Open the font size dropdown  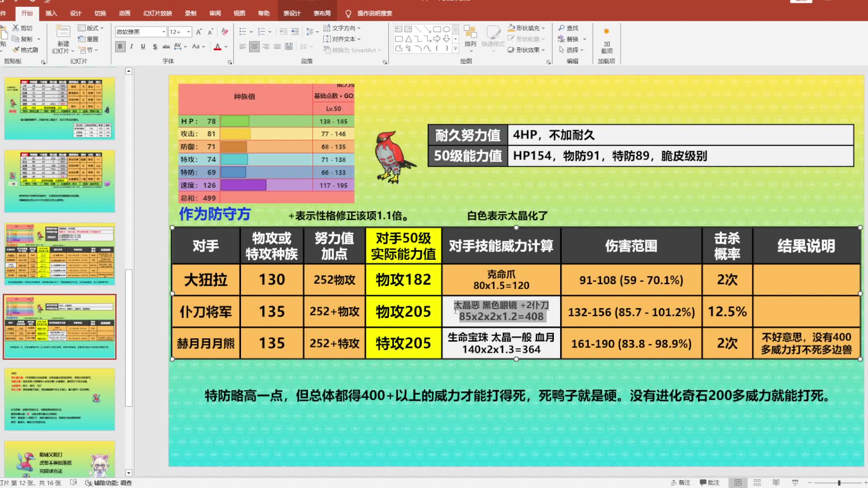click(189, 32)
